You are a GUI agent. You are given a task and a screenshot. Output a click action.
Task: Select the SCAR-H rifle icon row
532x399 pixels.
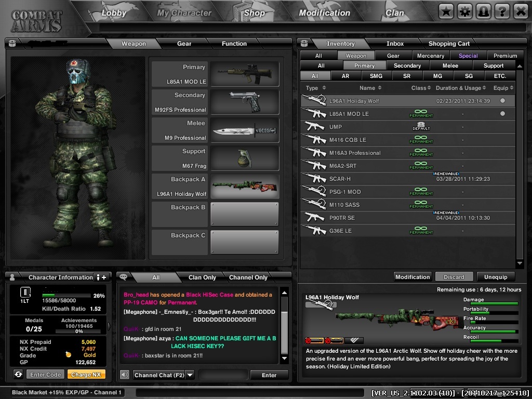[x=314, y=179]
